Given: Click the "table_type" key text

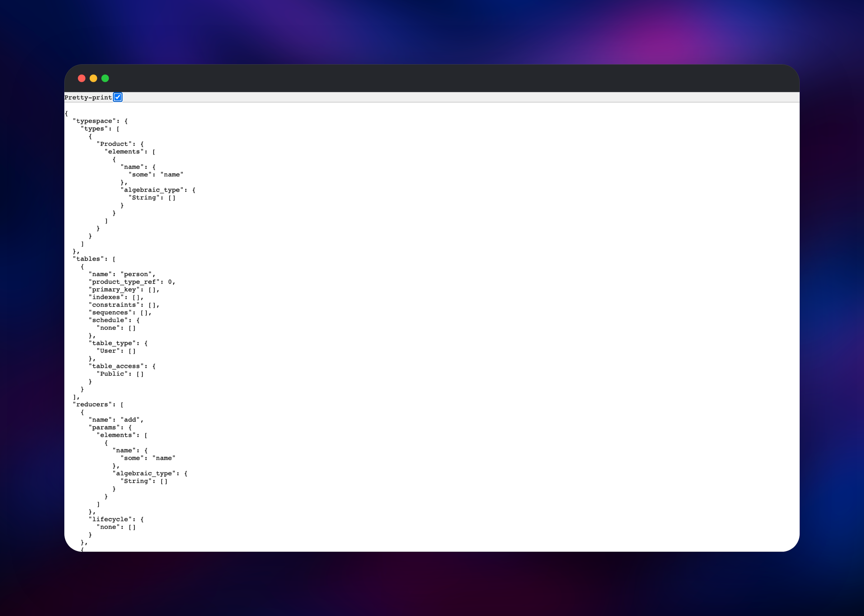Looking at the screenshot, I should coord(112,343).
